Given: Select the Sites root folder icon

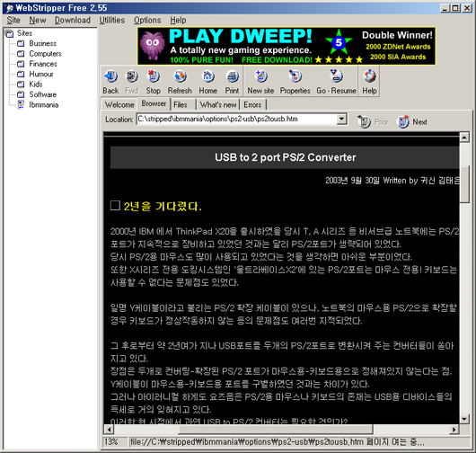Looking at the screenshot, I should click(x=9, y=33).
